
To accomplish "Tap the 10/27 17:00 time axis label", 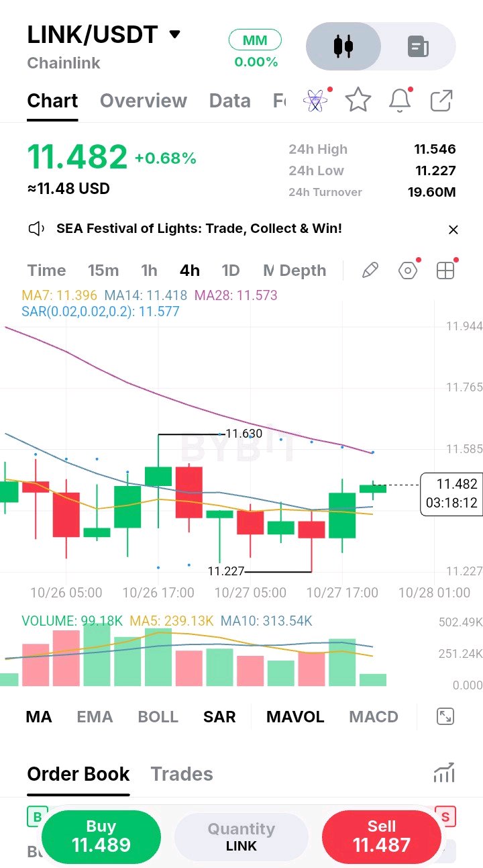I will pyautogui.click(x=342, y=593).
